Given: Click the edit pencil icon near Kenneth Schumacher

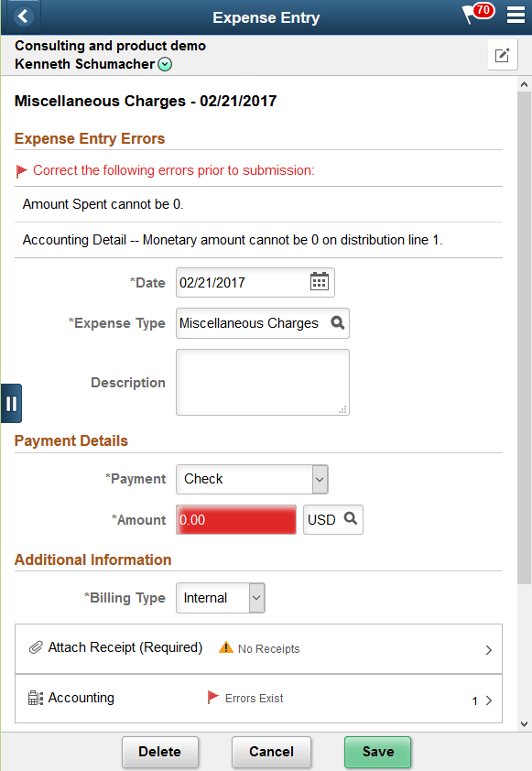Looking at the screenshot, I should pyautogui.click(x=502, y=55).
